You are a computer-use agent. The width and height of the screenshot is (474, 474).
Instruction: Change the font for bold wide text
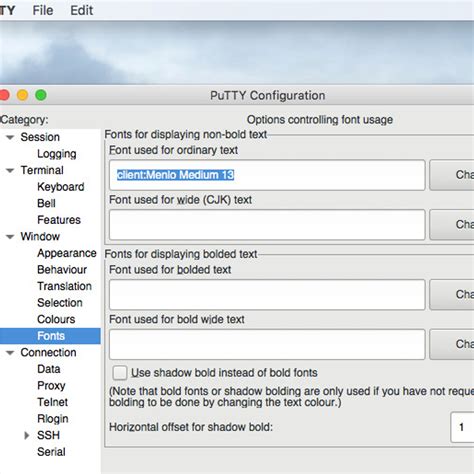452,344
